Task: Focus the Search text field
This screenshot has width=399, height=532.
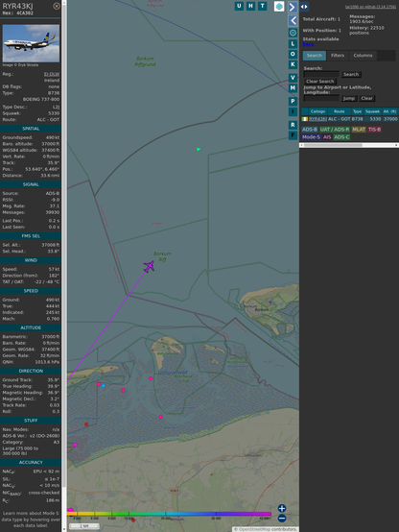Action: (x=321, y=74)
